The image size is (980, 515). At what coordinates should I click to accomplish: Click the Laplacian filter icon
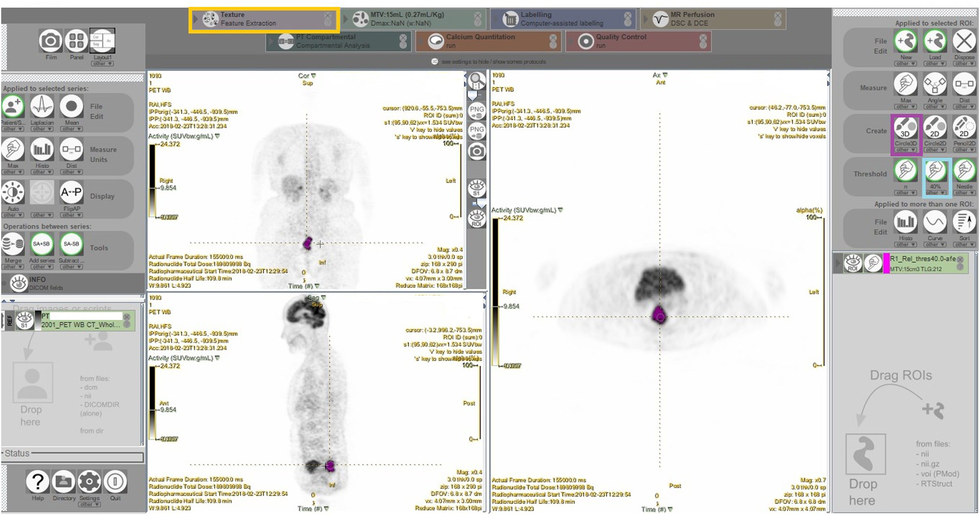point(42,107)
